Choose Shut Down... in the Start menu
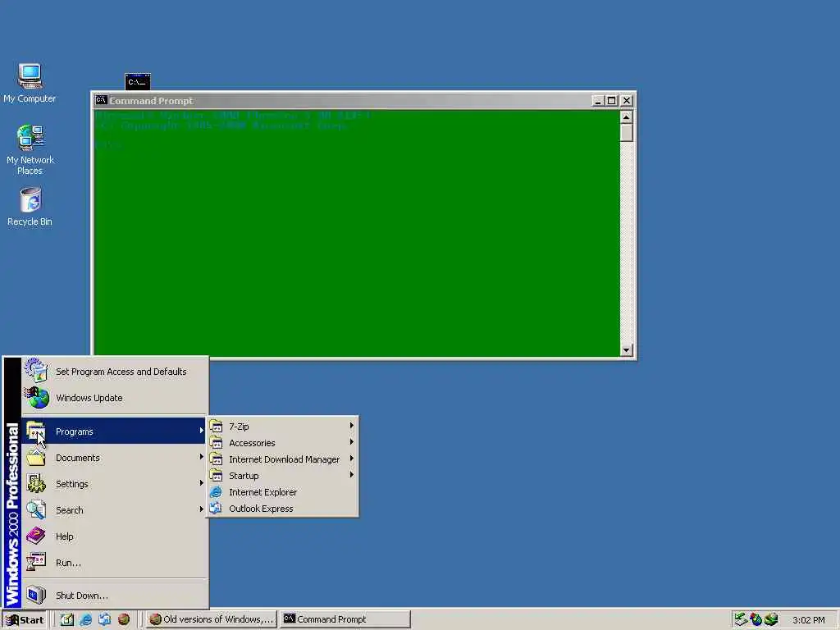The image size is (840, 630). (114, 596)
